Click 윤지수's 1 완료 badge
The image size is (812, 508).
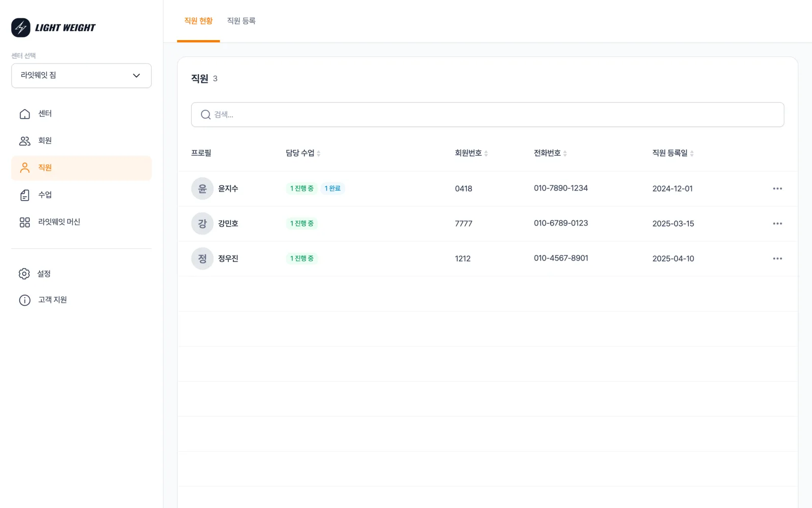[x=332, y=188]
